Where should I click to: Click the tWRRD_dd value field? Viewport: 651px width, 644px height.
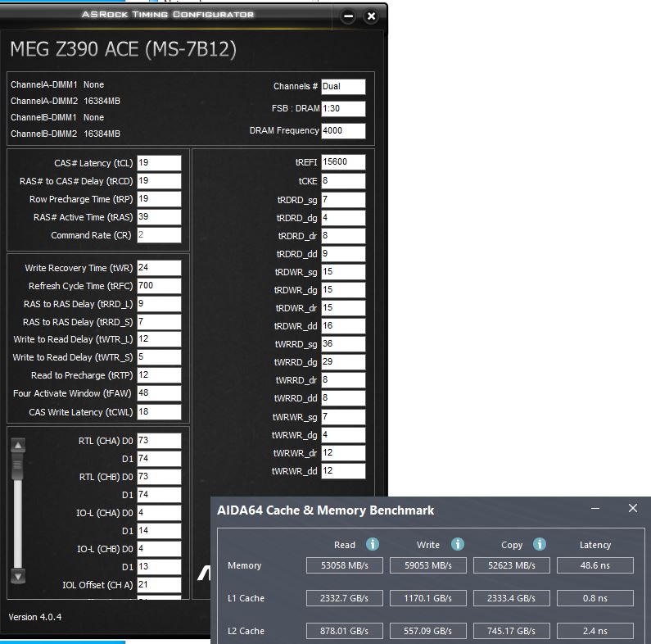click(x=343, y=398)
